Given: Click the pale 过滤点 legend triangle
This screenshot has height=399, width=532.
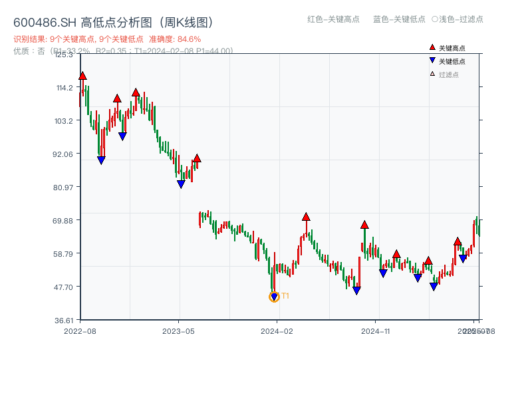Looking at the screenshot, I should (432, 74).
